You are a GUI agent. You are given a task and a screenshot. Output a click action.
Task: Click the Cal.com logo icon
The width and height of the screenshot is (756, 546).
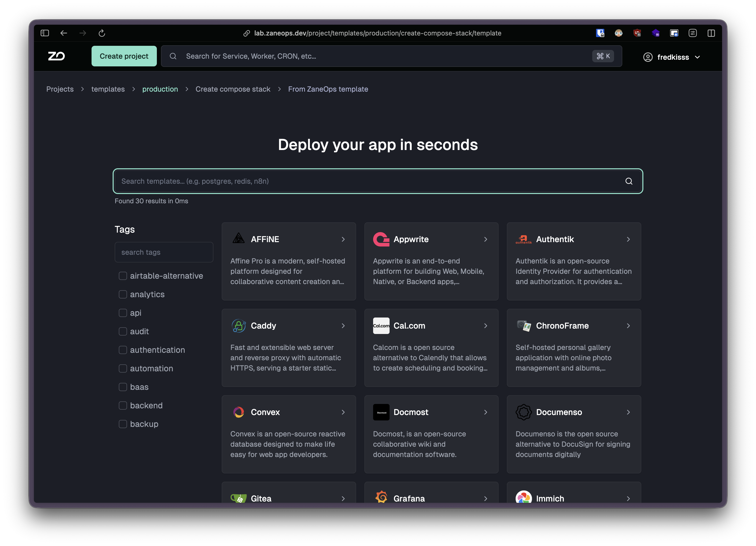[381, 325]
